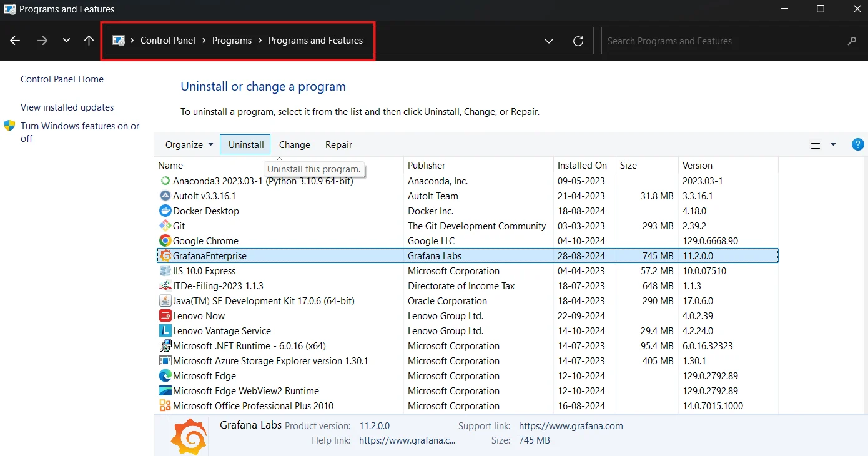Click the Lenovo Vantage Service icon

[165, 331]
